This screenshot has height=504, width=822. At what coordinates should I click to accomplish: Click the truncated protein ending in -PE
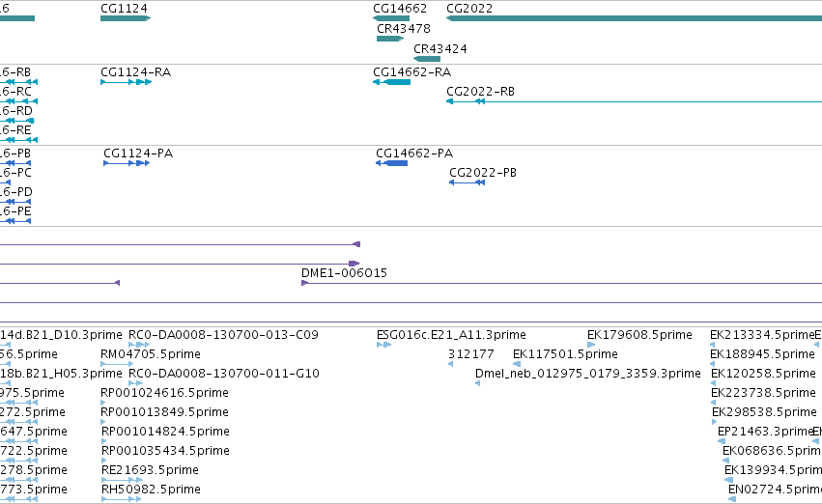point(15,221)
